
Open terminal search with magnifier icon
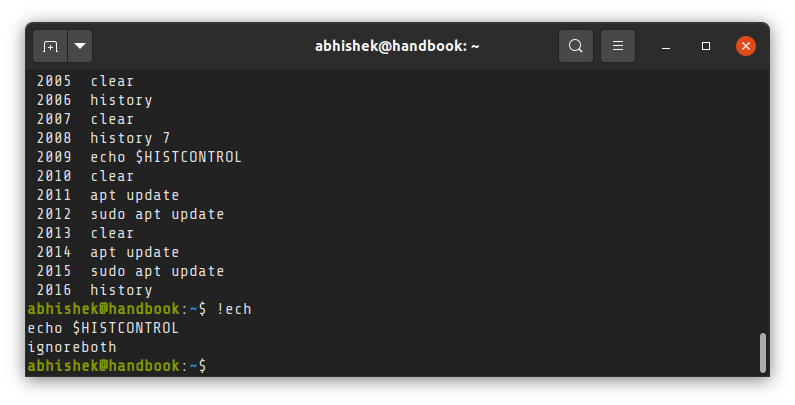[575, 46]
